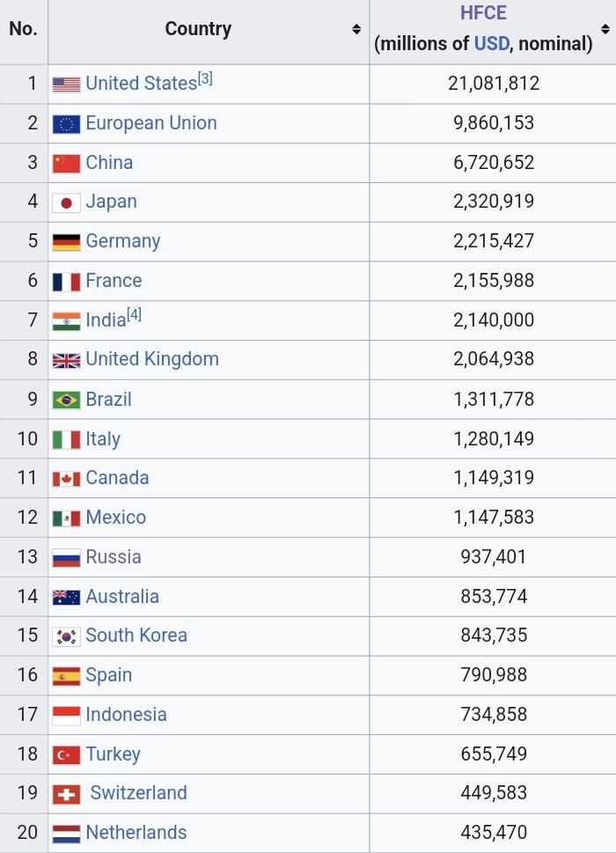Click the No. column header
This screenshot has width=616, height=853.
tap(23, 29)
